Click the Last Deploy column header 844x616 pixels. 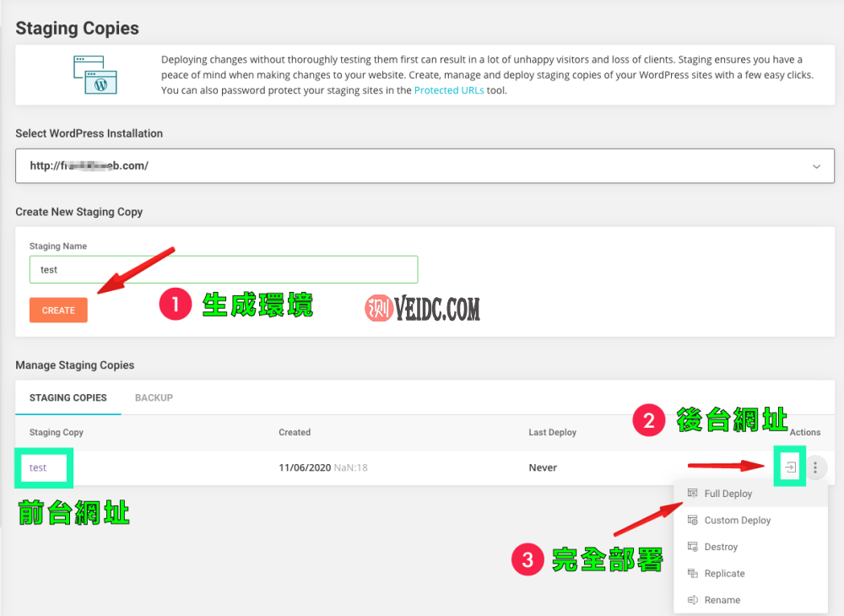pyautogui.click(x=551, y=432)
